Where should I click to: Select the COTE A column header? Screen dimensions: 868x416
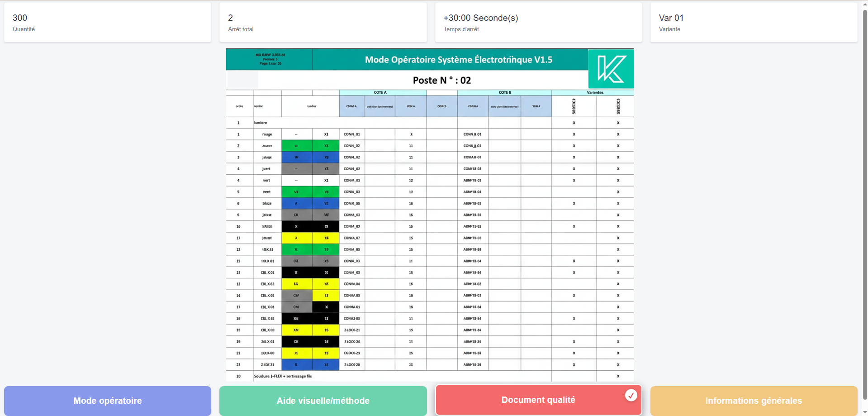[x=380, y=92]
